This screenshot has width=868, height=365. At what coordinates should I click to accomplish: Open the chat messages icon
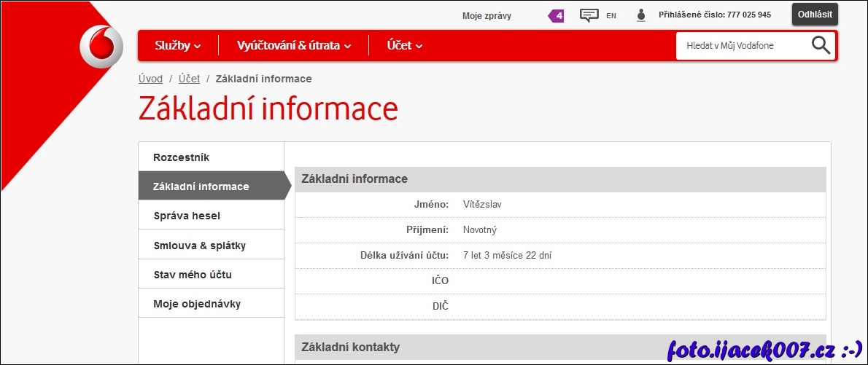[589, 15]
